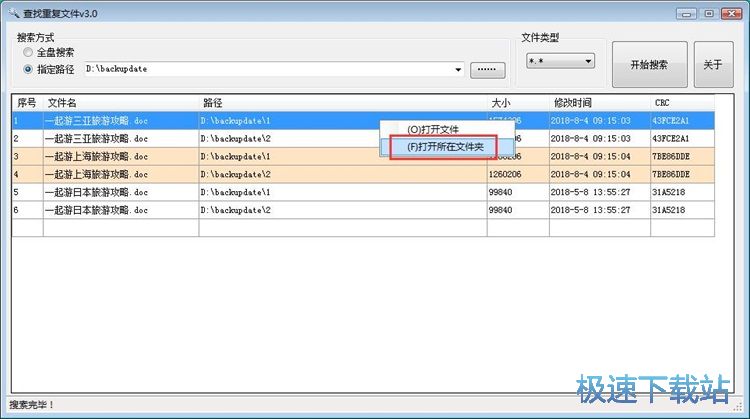Click the modified time in row 4
The height and width of the screenshot is (419, 750).
pyautogui.click(x=590, y=175)
